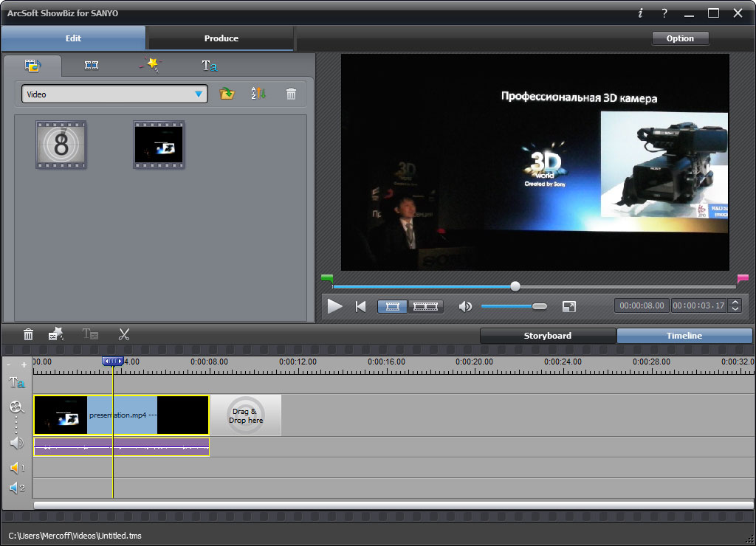Mute the preview volume speaker
756x546 pixels.
(x=465, y=306)
